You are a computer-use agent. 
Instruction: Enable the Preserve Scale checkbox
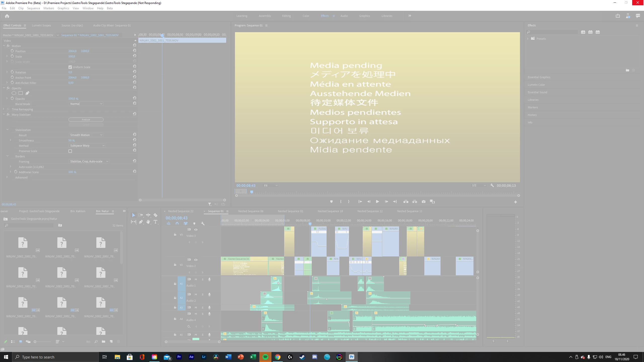click(70, 151)
